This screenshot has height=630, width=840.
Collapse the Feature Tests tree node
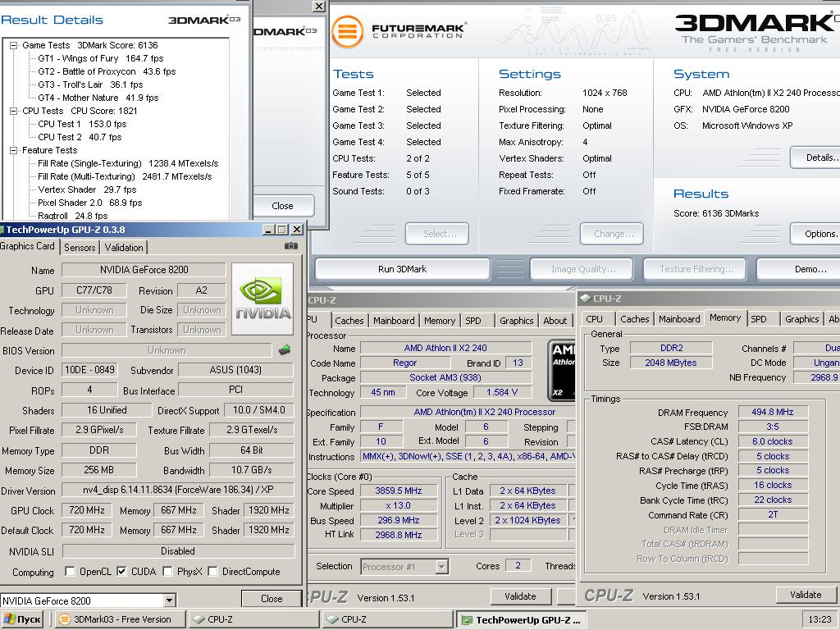click(x=13, y=151)
